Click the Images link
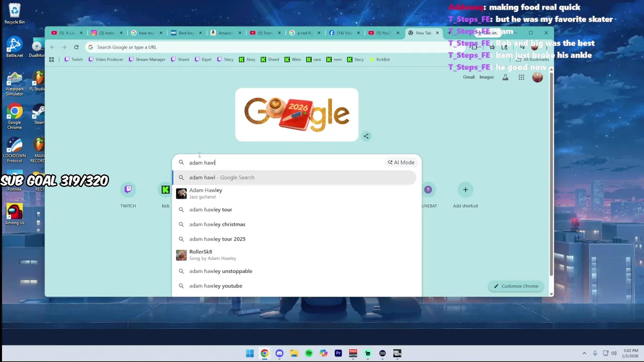The image size is (644, 362). pyautogui.click(x=487, y=77)
